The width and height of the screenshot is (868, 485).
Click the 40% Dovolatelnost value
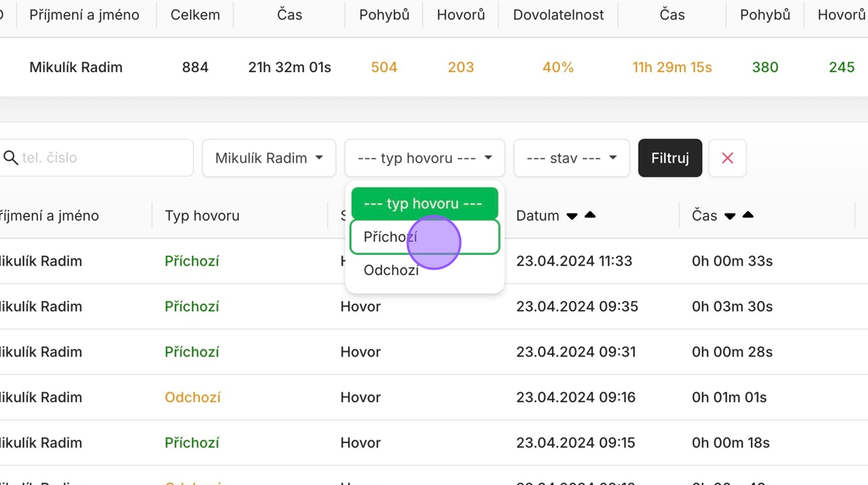558,67
